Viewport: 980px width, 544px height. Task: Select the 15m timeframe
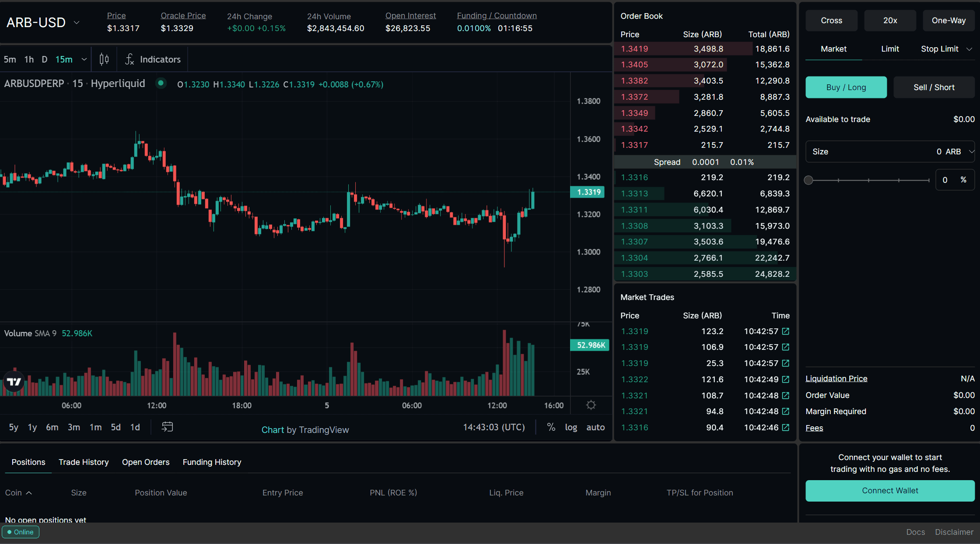(x=64, y=59)
